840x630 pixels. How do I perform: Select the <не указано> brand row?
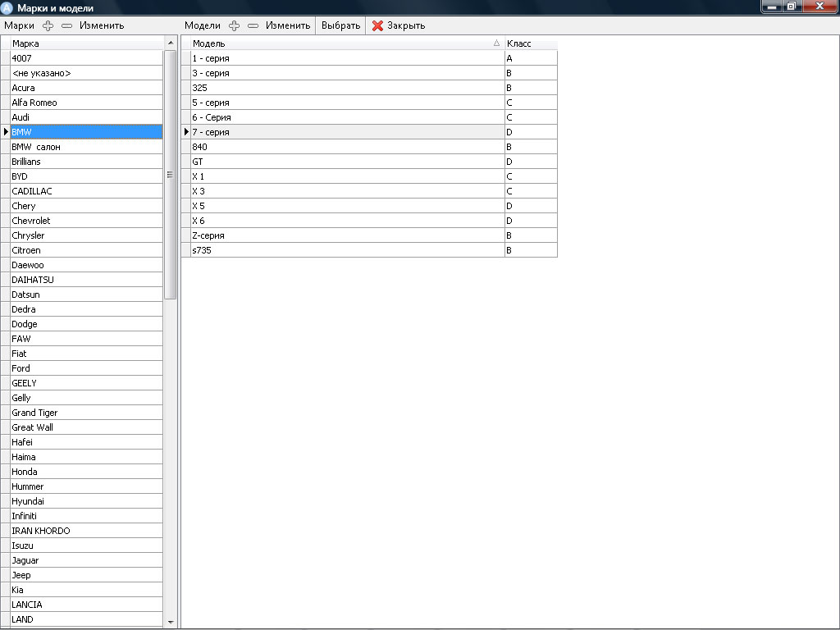click(86, 73)
